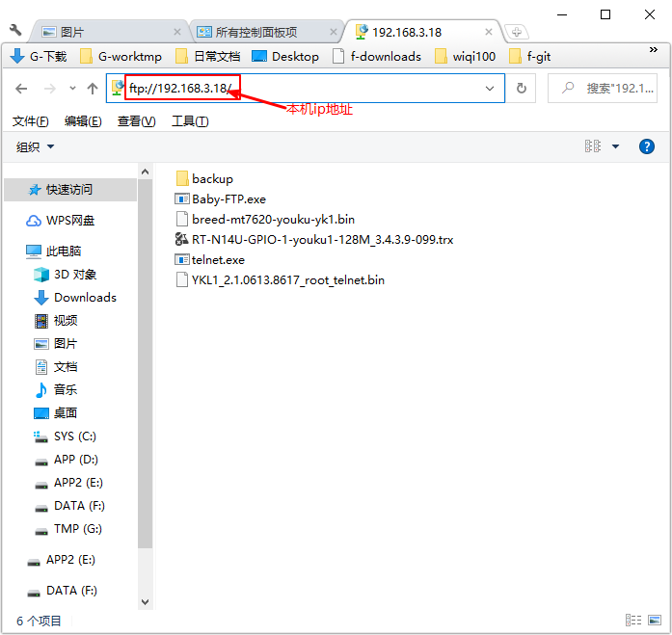Select 此电脑 in the navigation pane
This screenshot has width=672, height=635.
pos(53,251)
